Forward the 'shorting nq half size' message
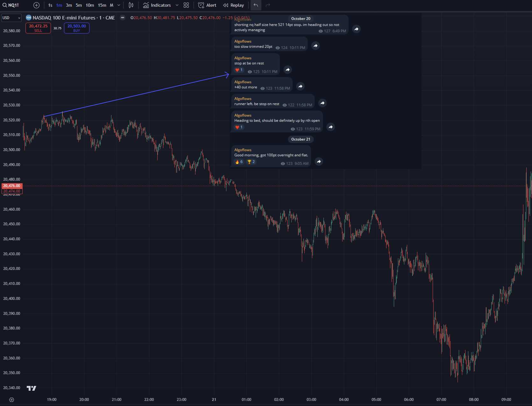Image resolution: width=532 pixels, height=406 pixels. pos(357,29)
